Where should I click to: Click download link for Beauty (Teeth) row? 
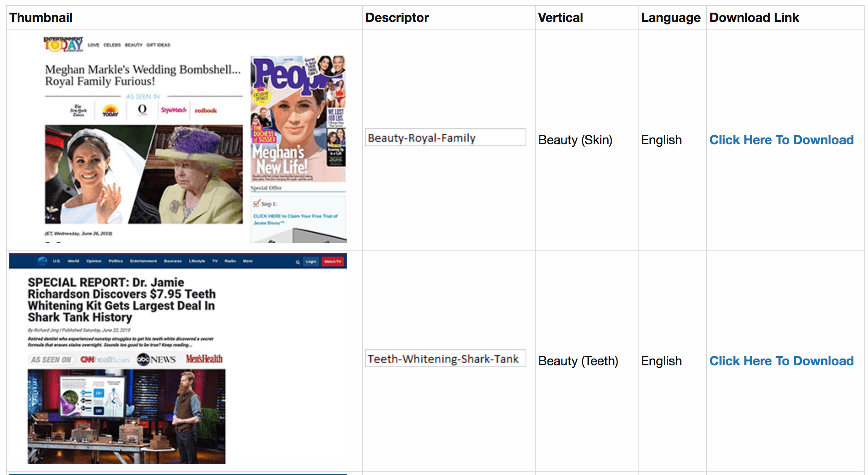(x=781, y=361)
